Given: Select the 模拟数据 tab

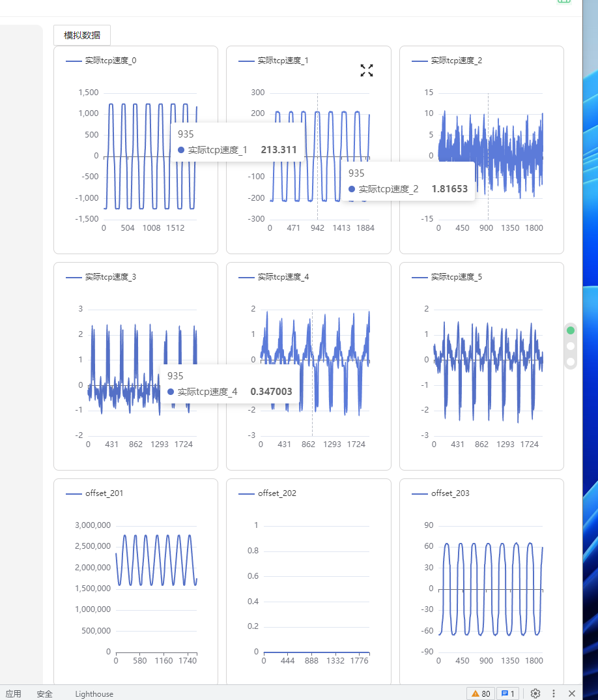Looking at the screenshot, I should coord(81,35).
